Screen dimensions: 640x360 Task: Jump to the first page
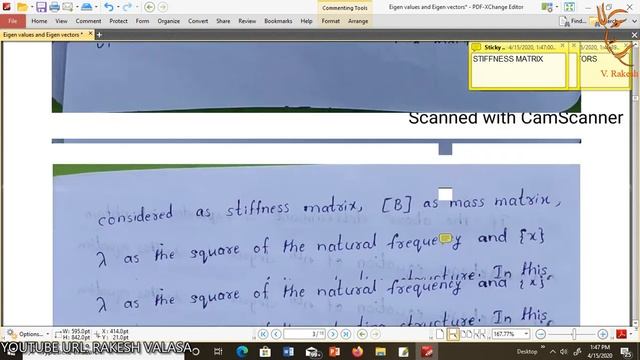pyautogui.click(x=263, y=334)
